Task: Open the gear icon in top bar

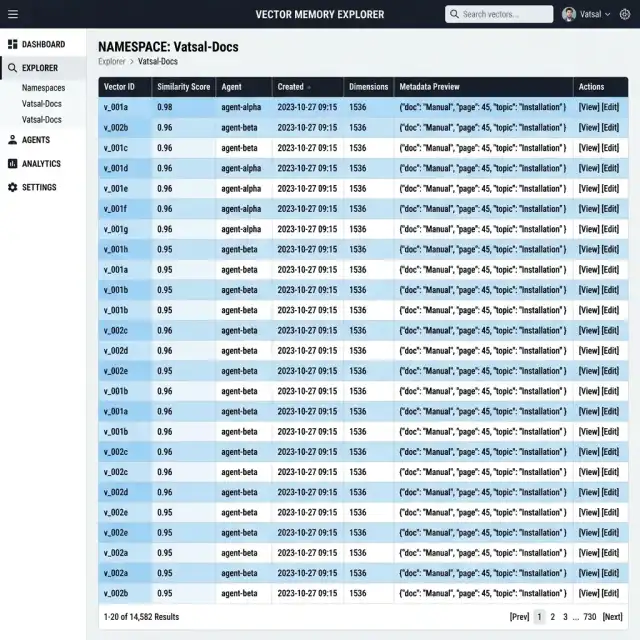Action: pos(624,14)
